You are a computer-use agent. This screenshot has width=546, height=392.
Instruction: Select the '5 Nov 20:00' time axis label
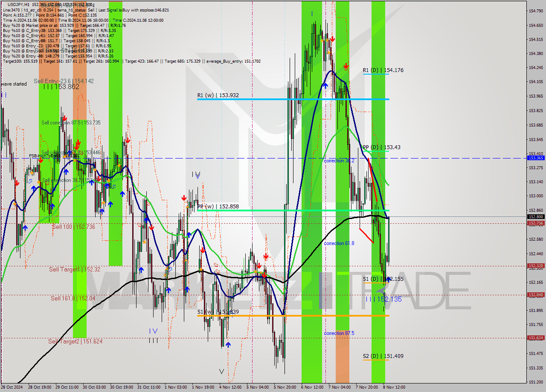coord(285,387)
